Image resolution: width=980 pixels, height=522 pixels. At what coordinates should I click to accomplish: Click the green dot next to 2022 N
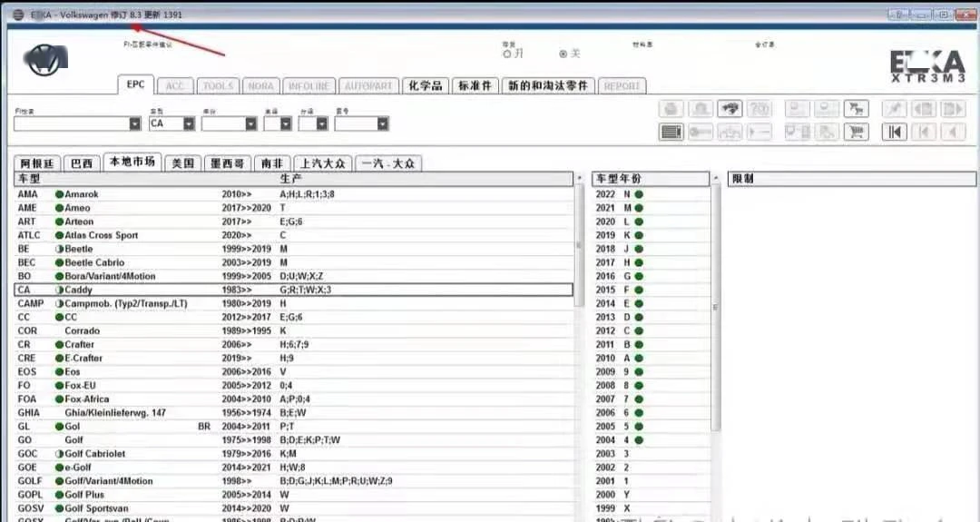point(639,194)
